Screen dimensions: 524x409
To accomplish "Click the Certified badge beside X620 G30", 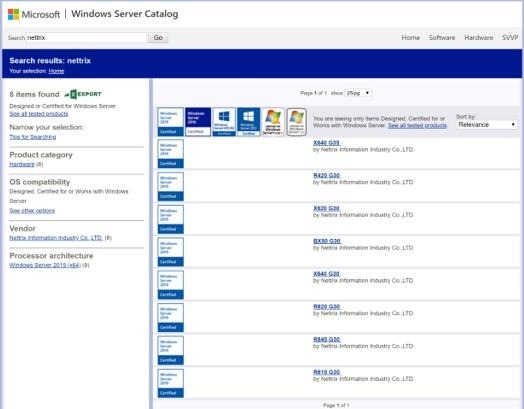I will pos(170,219).
